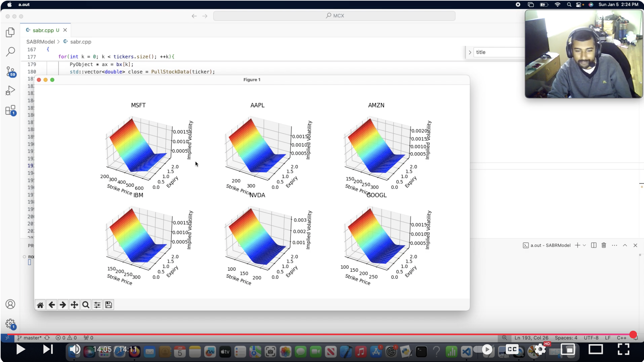Navigate back with the editor's left arrow
Image resolution: width=644 pixels, height=362 pixels.
194,16
